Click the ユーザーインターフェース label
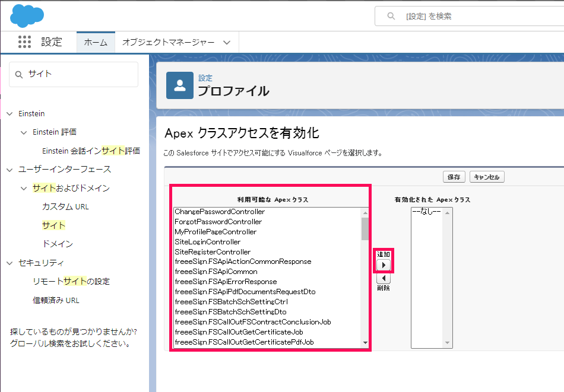 point(65,170)
